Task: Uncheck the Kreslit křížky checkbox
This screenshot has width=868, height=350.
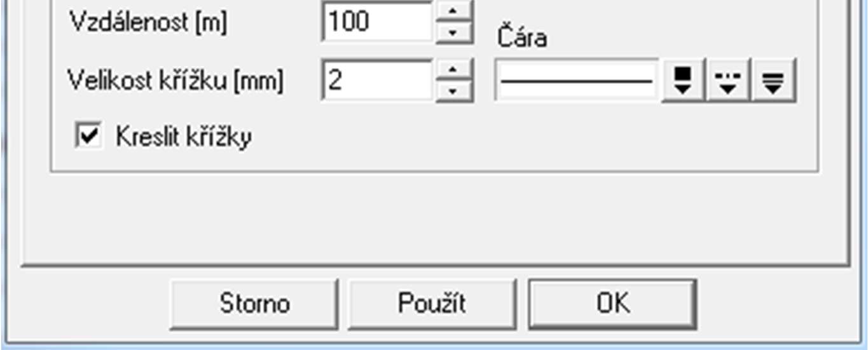Action: (x=88, y=136)
